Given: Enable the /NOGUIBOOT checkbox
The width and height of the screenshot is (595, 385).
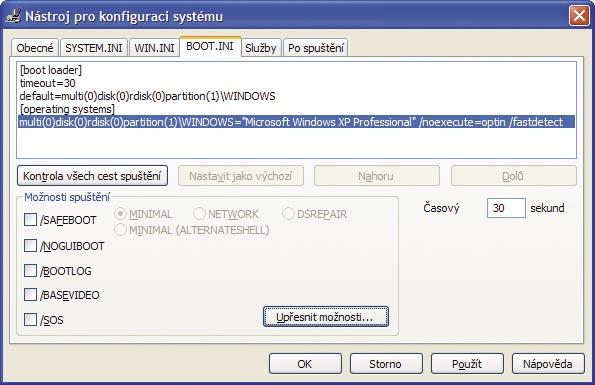Looking at the screenshot, I should [30, 245].
